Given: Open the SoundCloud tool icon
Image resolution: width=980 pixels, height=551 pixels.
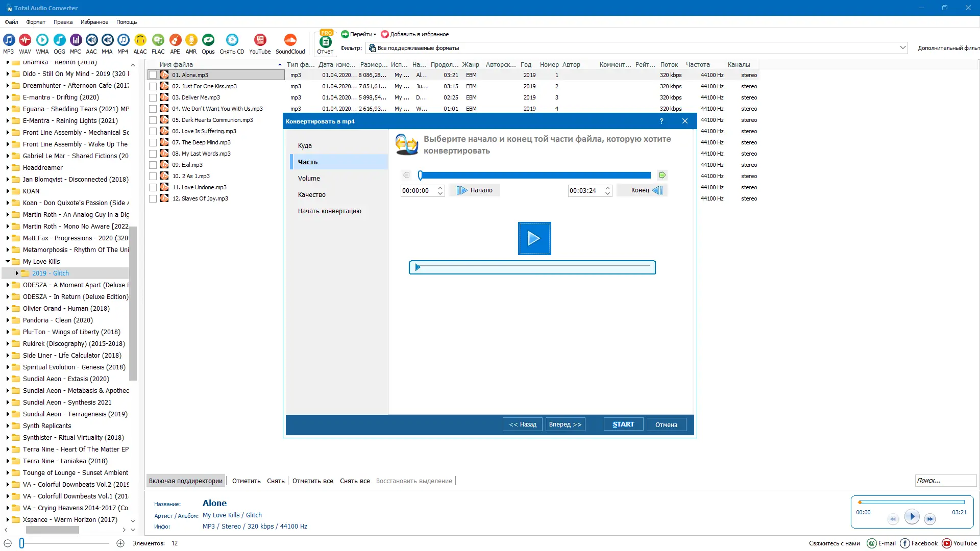Looking at the screenshot, I should (290, 40).
